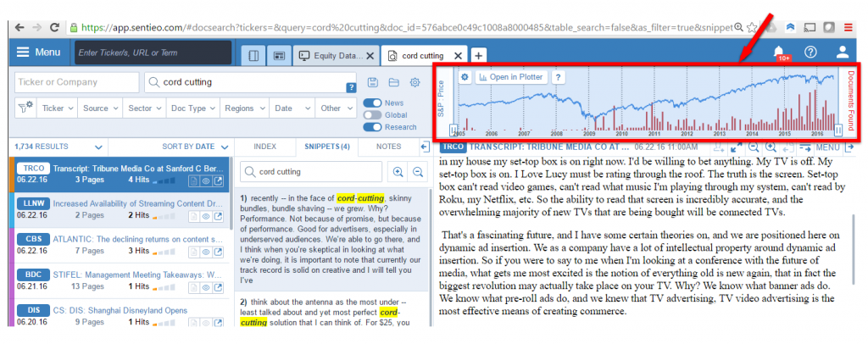Click the dashboard layout icon next to tabs

point(279,55)
